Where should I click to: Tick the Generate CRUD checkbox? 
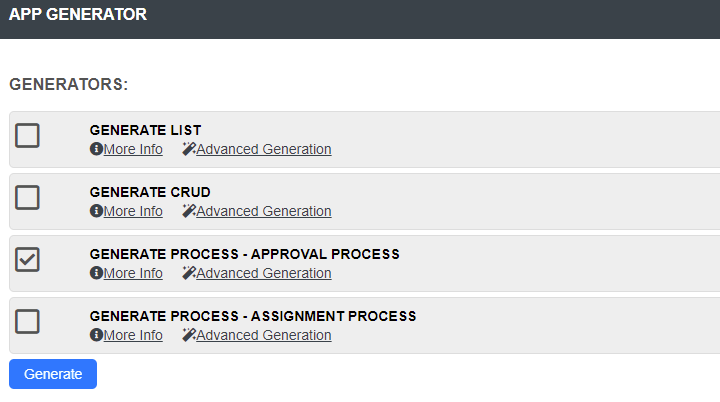(x=28, y=198)
